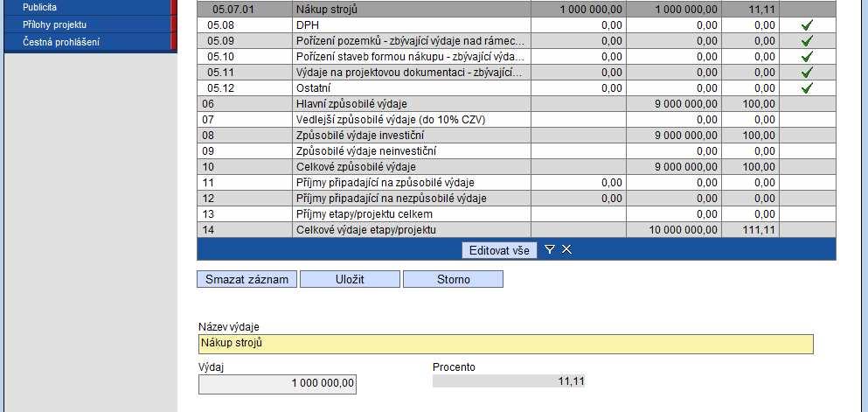Click the 111,11 percentage cell
The height and width of the screenshot is (412, 868).
(751, 230)
